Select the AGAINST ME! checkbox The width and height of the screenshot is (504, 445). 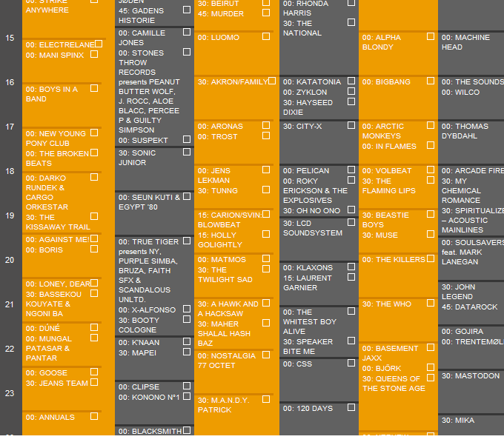(94, 238)
